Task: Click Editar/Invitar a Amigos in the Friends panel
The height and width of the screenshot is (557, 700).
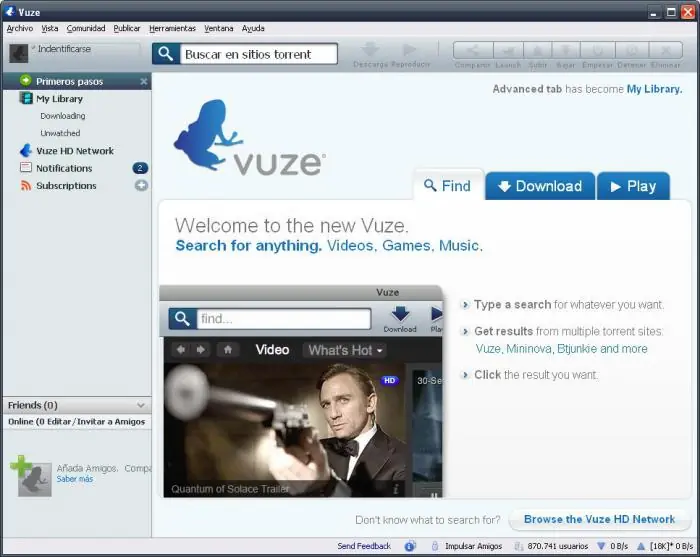Action: pos(96,421)
